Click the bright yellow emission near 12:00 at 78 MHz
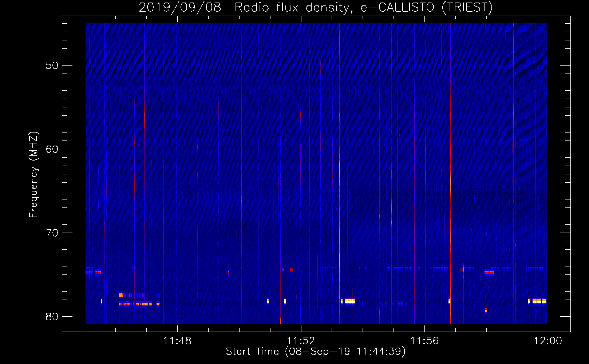The width and height of the screenshot is (589, 364). 539,301
